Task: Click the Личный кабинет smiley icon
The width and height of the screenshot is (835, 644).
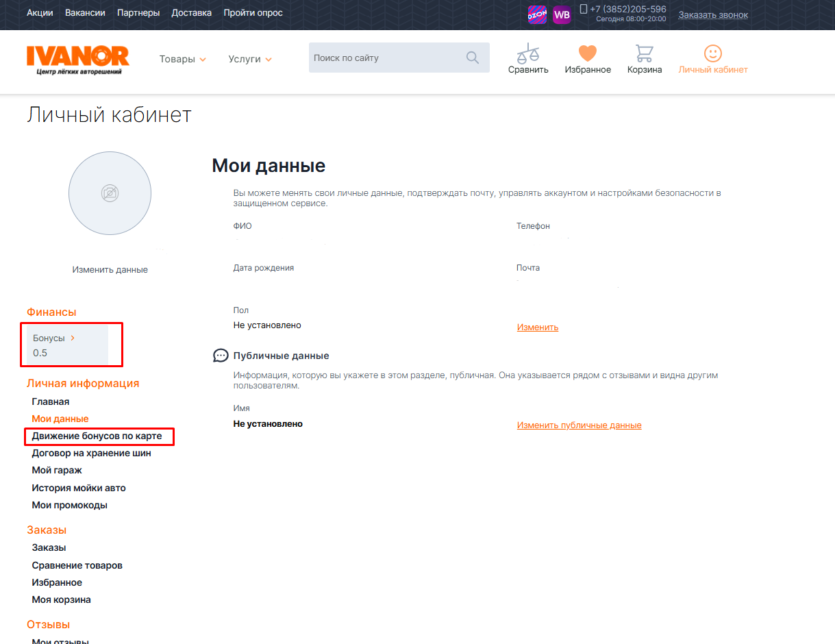Action: click(x=712, y=53)
